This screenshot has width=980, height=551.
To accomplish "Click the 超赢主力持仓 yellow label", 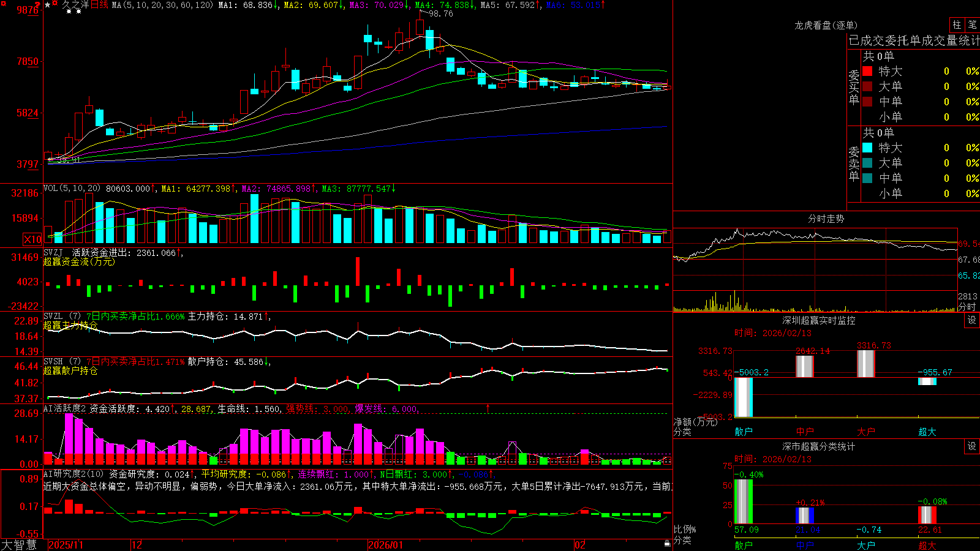I will coord(70,325).
